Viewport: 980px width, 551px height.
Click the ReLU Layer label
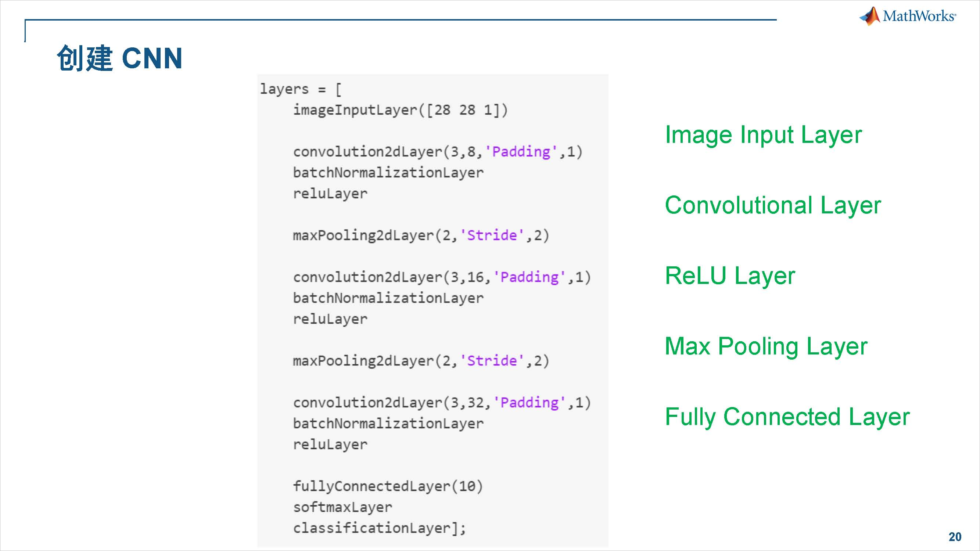730,276
